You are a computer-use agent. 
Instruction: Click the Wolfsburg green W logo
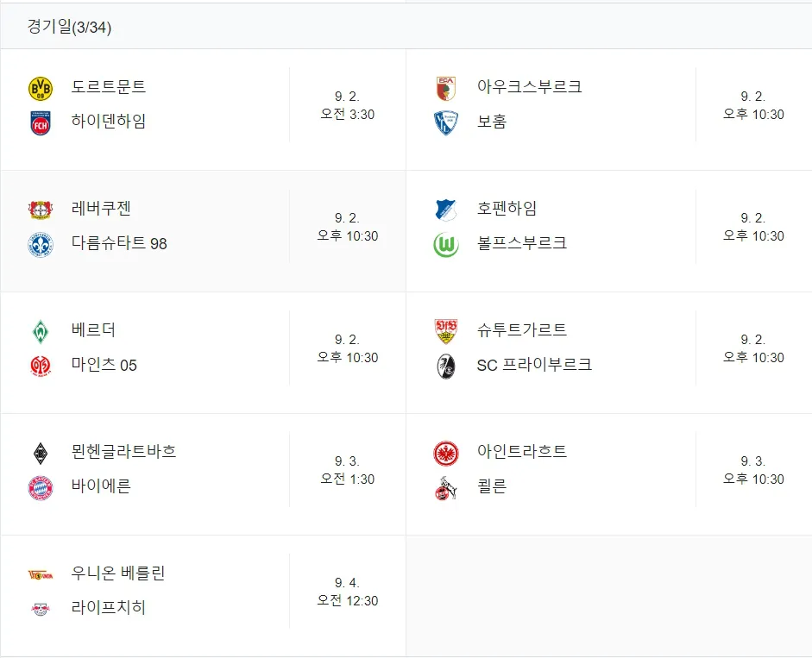(x=446, y=245)
